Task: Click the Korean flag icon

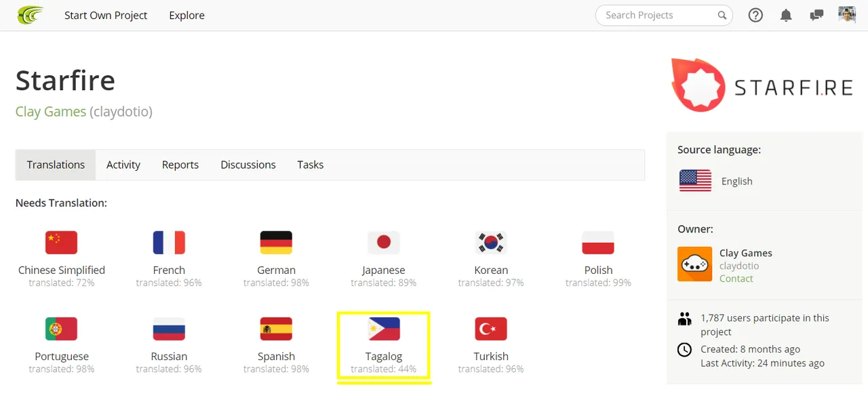Action: (x=491, y=242)
